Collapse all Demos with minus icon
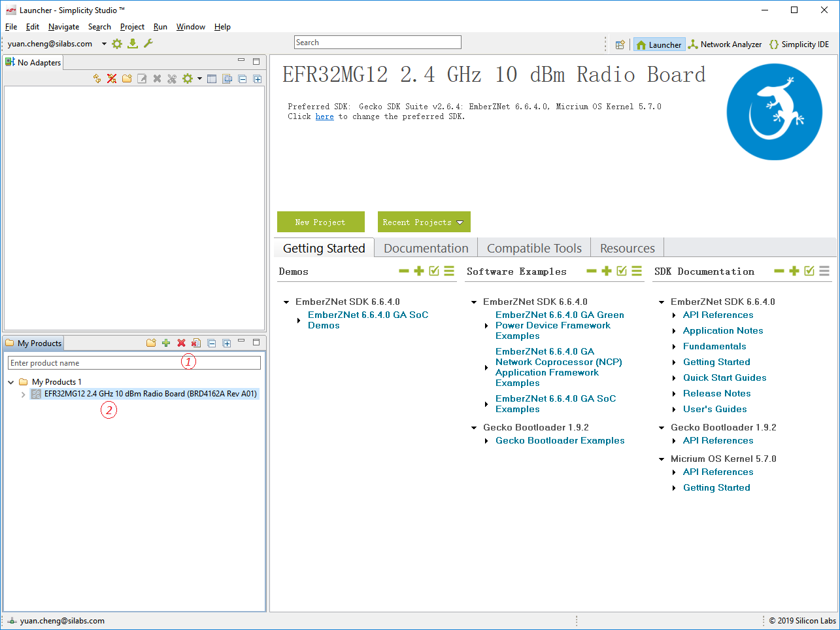The height and width of the screenshot is (630, 840). 404,271
